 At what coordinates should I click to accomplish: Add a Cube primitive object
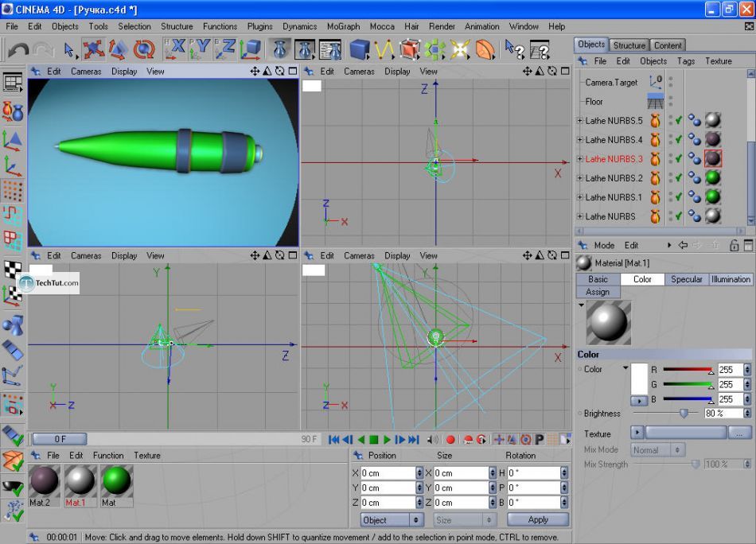click(x=360, y=50)
